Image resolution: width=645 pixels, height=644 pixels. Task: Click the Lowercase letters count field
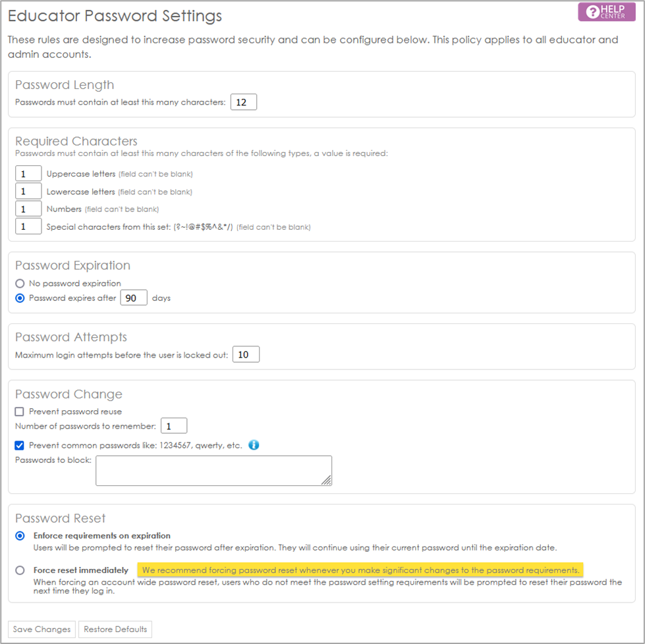(x=28, y=192)
